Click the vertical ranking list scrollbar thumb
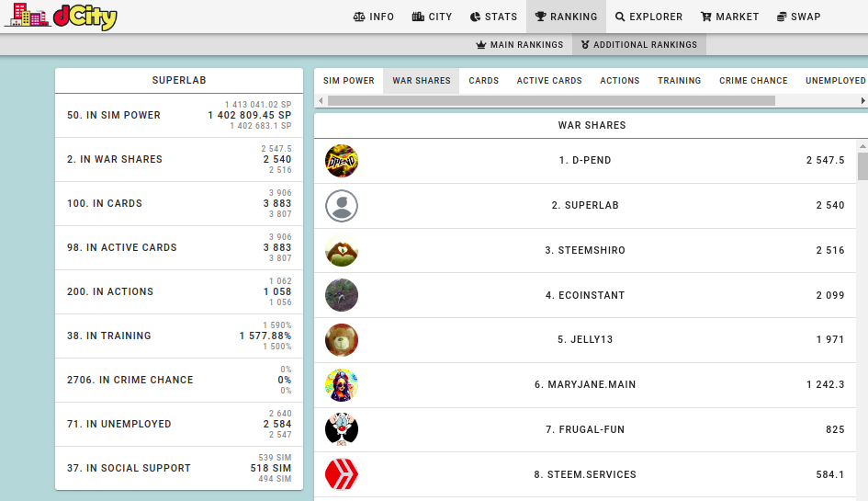 [862, 166]
